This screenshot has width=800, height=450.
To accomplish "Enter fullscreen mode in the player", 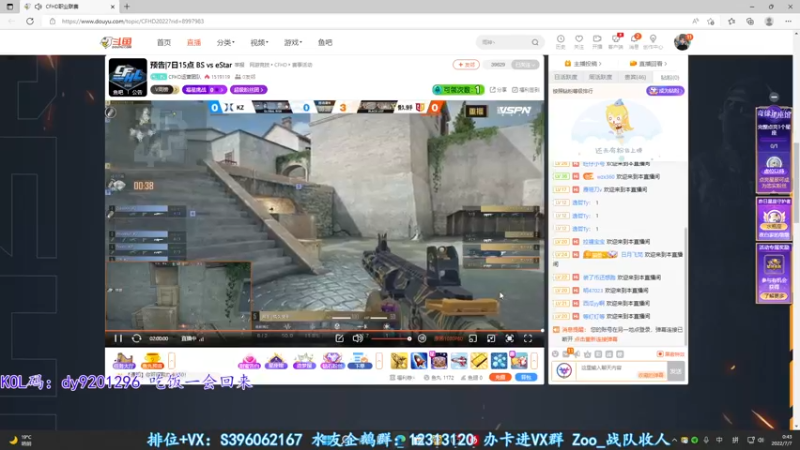I will (x=528, y=338).
